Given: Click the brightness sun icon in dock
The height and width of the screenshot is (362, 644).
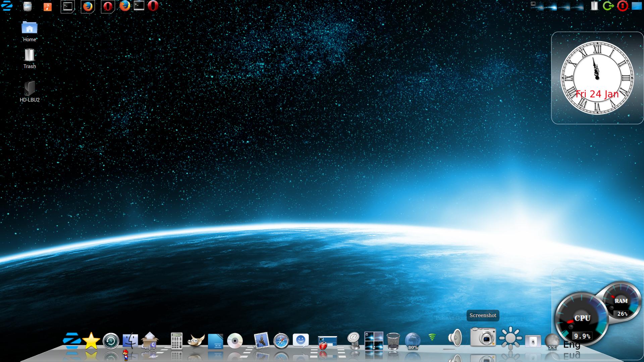Looking at the screenshot, I should pyautogui.click(x=510, y=338).
